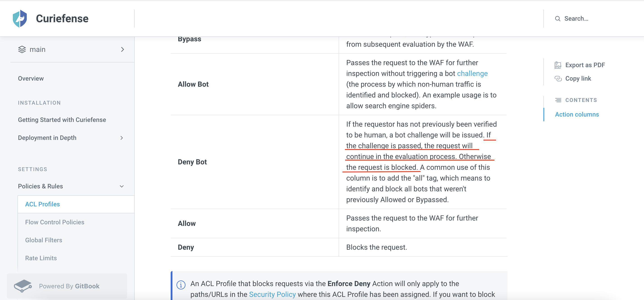Open the Security Policy link

273,294
